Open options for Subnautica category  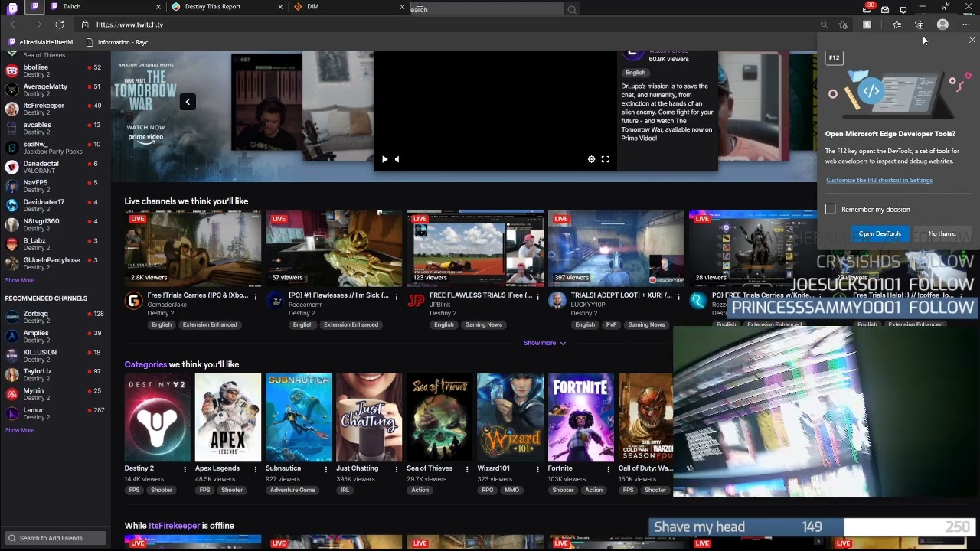326,469
